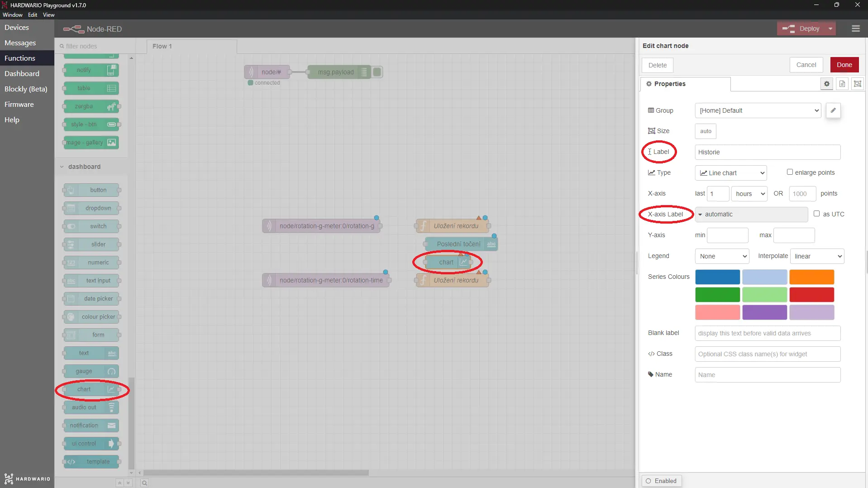Click the Size auto button
Screen dimensions: 868x488
coord(706,131)
